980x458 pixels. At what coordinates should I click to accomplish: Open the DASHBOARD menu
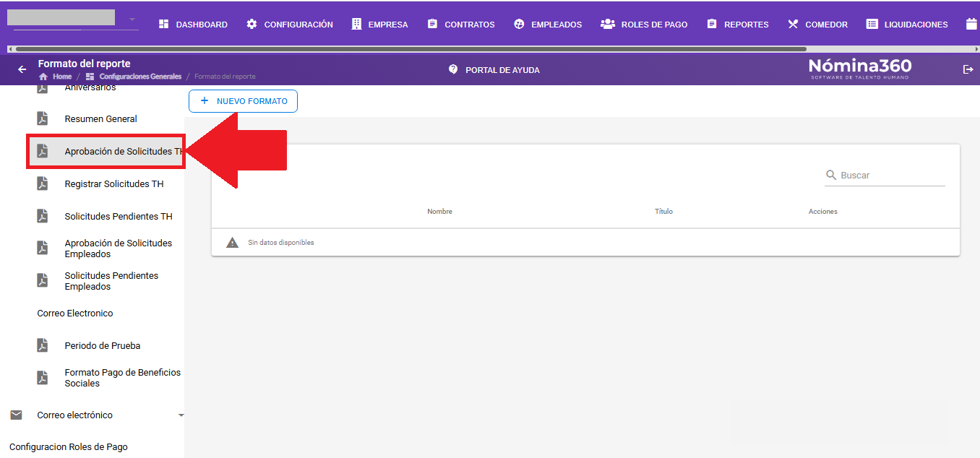193,25
